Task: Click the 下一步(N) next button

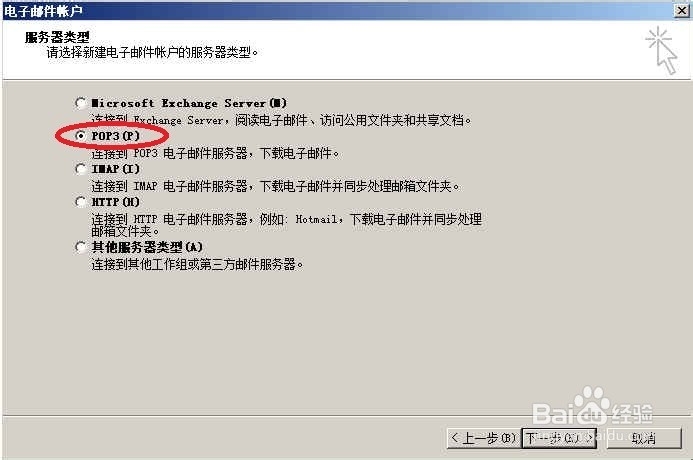Action: point(559,438)
